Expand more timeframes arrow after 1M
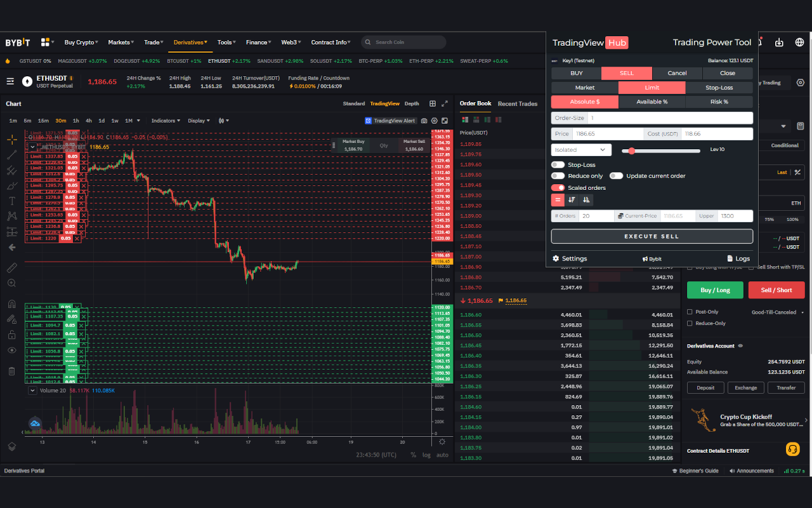Viewport: 812px width, 508px height. click(138, 121)
